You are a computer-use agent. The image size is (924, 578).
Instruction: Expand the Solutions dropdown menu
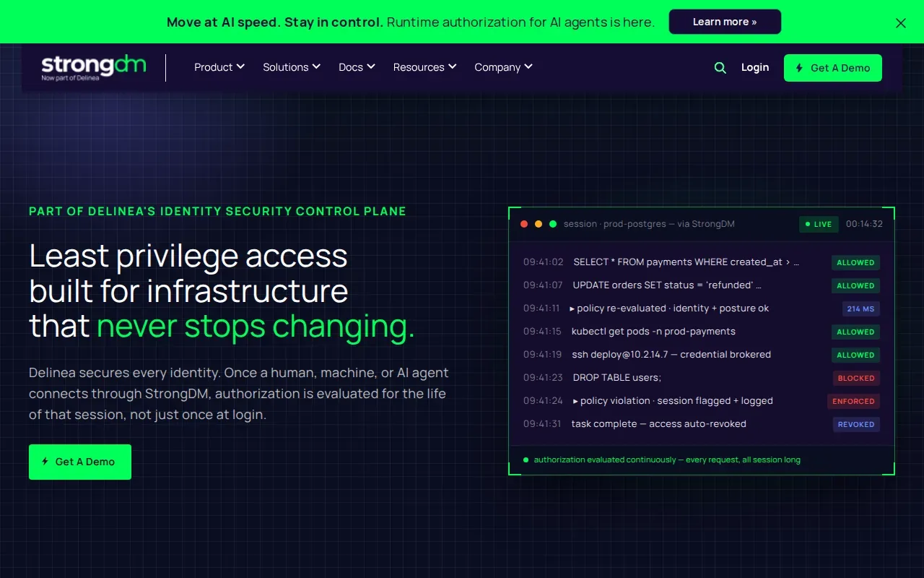pyautogui.click(x=292, y=67)
